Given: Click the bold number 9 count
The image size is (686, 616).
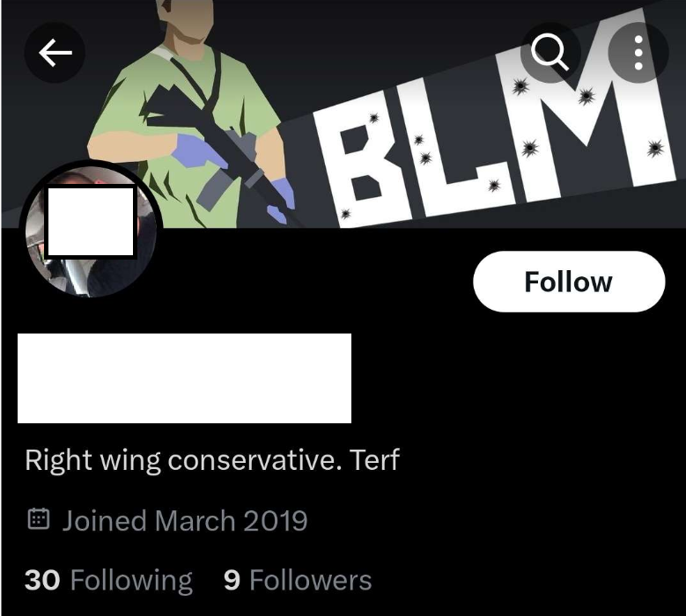Looking at the screenshot, I should 232,580.
